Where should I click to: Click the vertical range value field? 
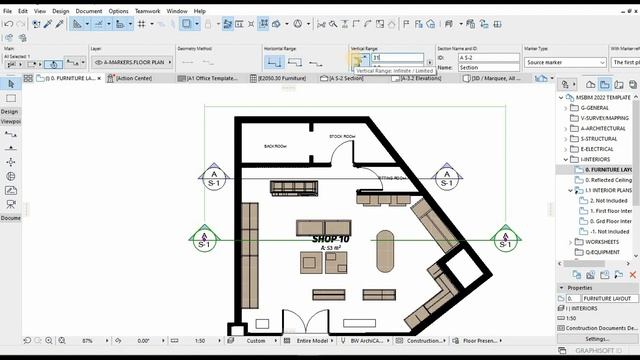[x=397, y=58]
